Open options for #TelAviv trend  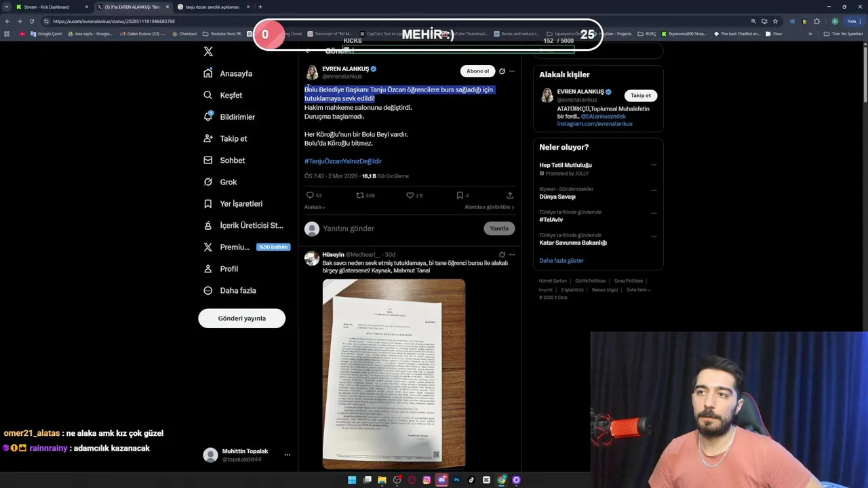(x=654, y=213)
